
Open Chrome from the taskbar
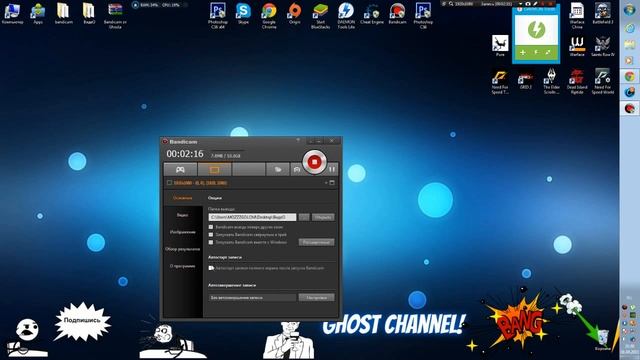(x=629, y=76)
